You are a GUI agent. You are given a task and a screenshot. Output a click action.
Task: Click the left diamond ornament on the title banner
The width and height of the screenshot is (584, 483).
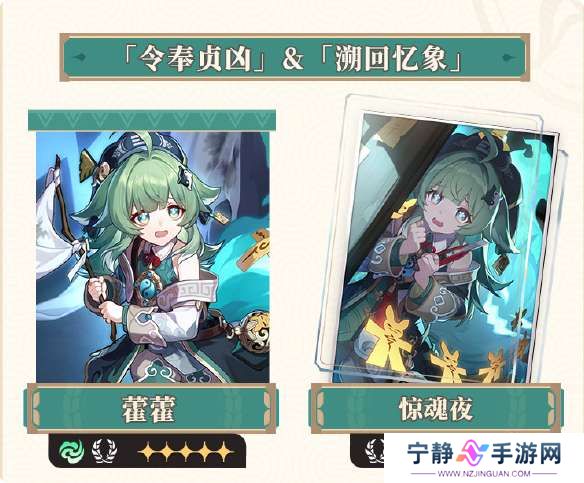(80, 57)
